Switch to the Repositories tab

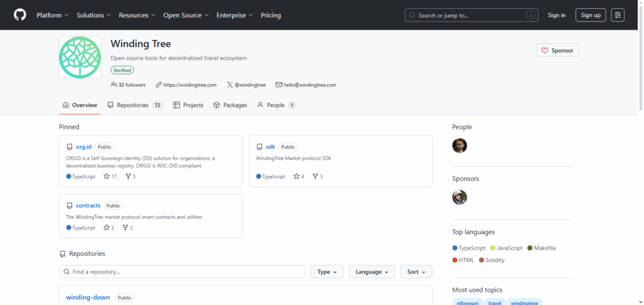click(x=135, y=105)
